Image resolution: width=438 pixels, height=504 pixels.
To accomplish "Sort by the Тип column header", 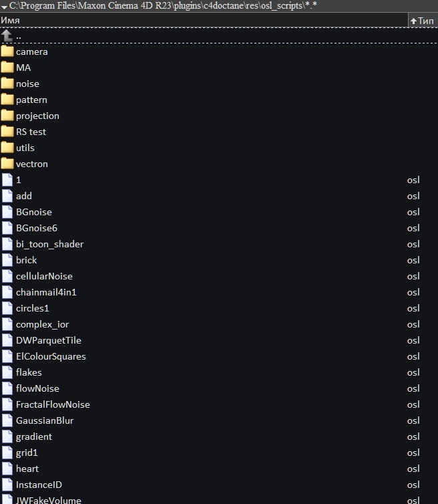I will point(423,20).
